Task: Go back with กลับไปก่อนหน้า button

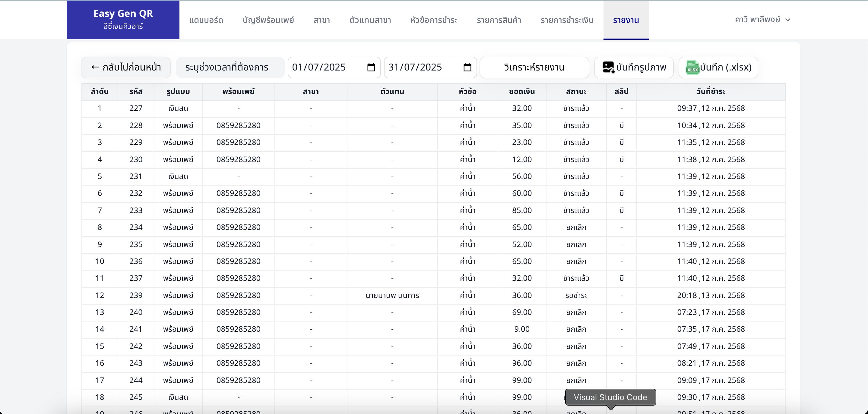Action: (126, 67)
